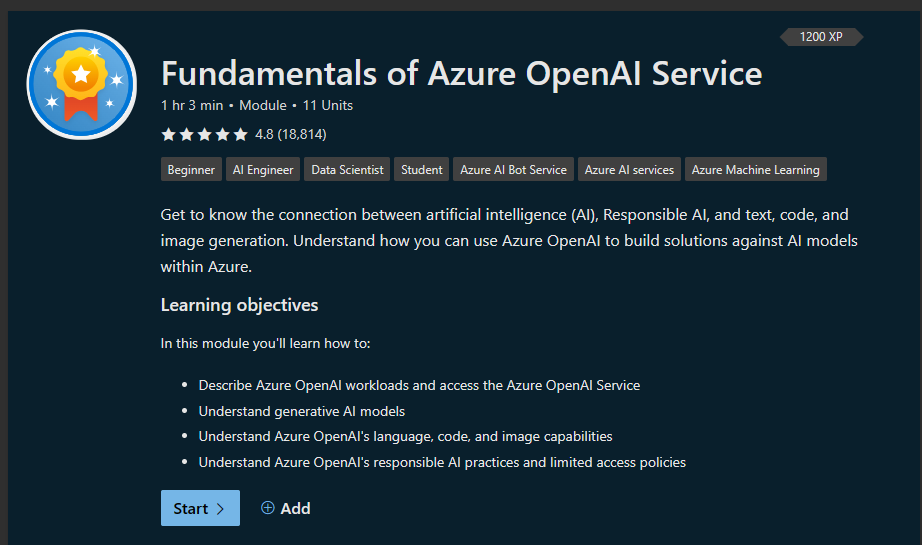This screenshot has height=545, width=922.
Task: Click 'Describe Azure OpenAI workloads' bullet
Action: [x=419, y=386]
